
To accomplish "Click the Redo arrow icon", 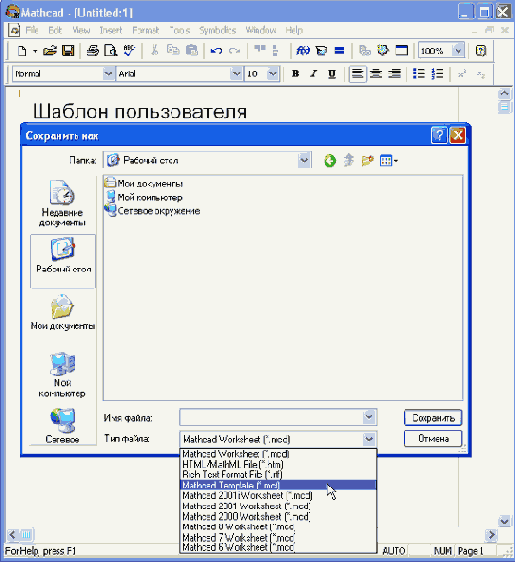I will (x=234, y=51).
